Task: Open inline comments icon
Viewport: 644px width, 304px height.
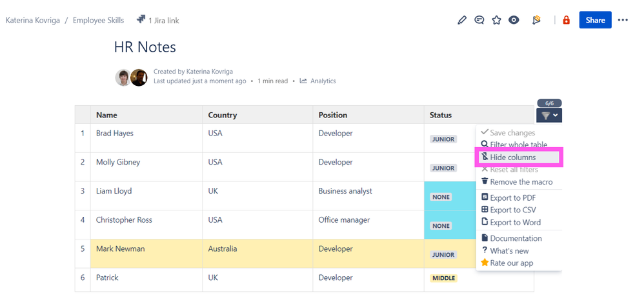Action: point(479,20)
